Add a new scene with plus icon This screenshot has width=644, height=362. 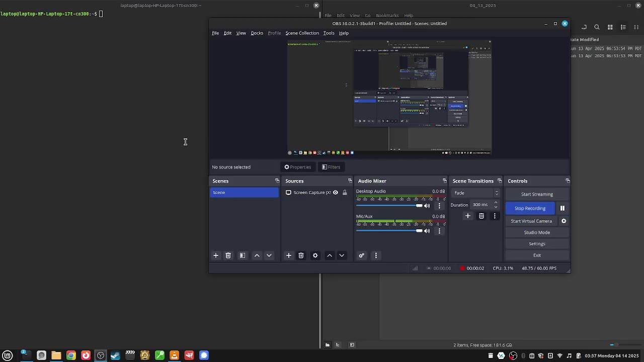pyautogui.click(x=216, y=255)
